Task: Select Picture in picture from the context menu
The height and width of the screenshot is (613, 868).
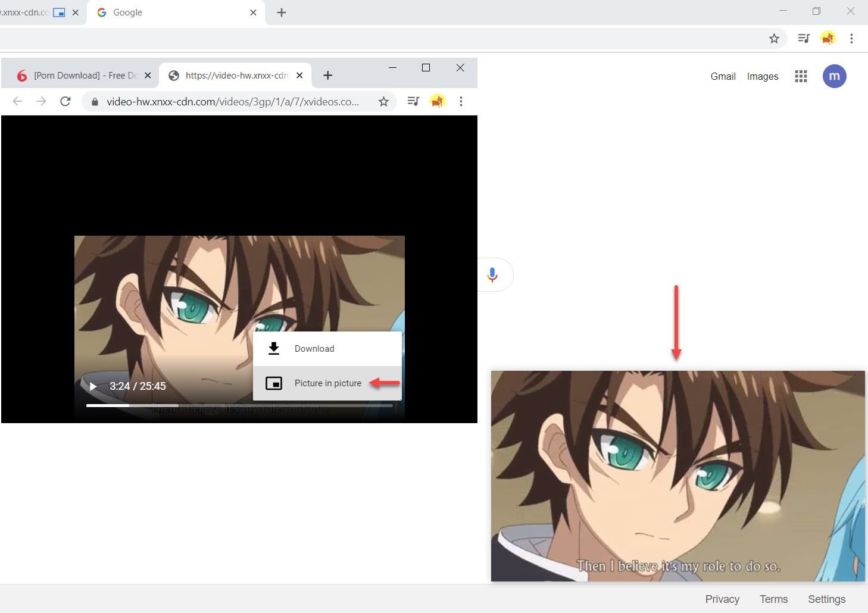Action: (x=327, y=383)
